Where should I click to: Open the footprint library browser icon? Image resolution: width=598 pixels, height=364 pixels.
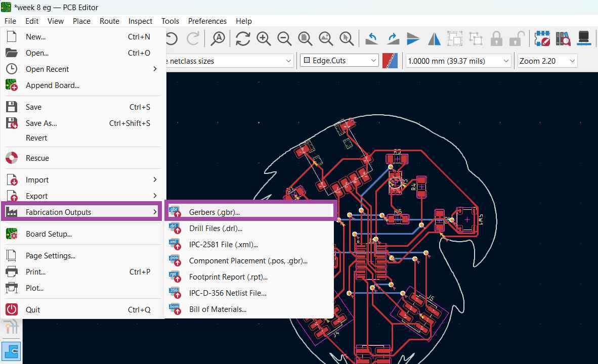(563, 38)
